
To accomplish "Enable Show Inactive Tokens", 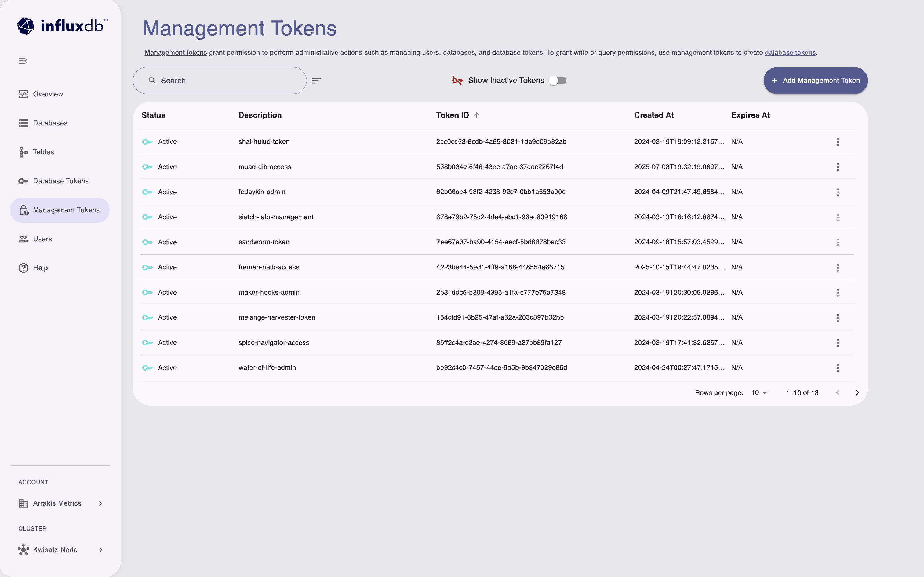I will pyautogui.click(x=558, y=80).
